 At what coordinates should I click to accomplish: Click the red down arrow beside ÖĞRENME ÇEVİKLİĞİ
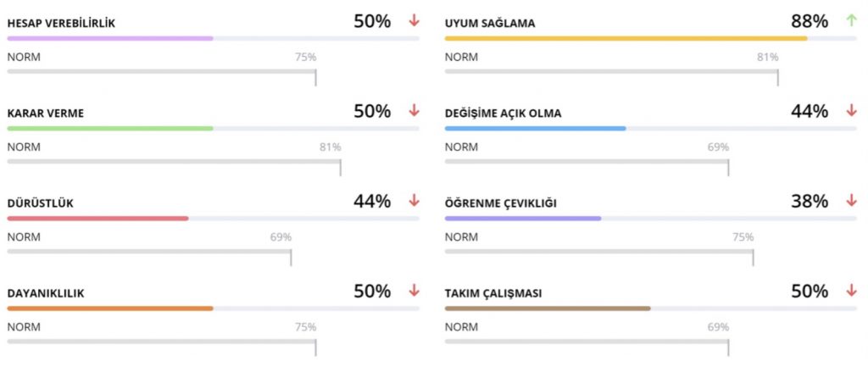(851, 201)
